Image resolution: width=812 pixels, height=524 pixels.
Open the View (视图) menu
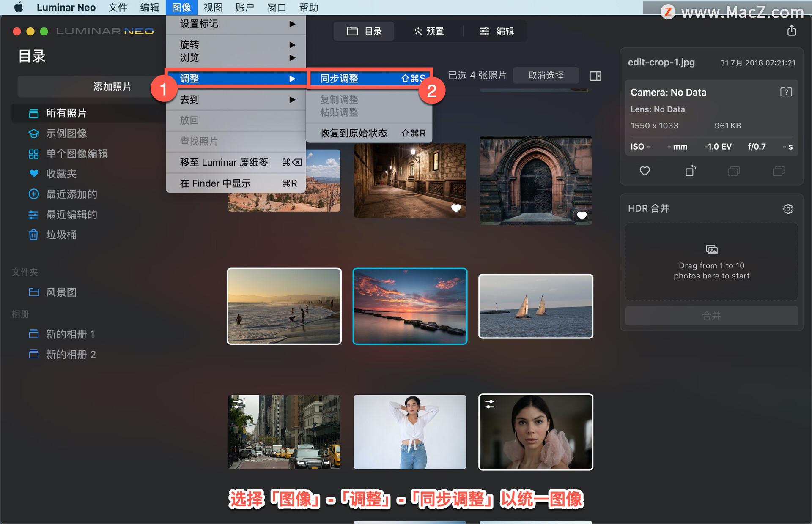(213, 7)
